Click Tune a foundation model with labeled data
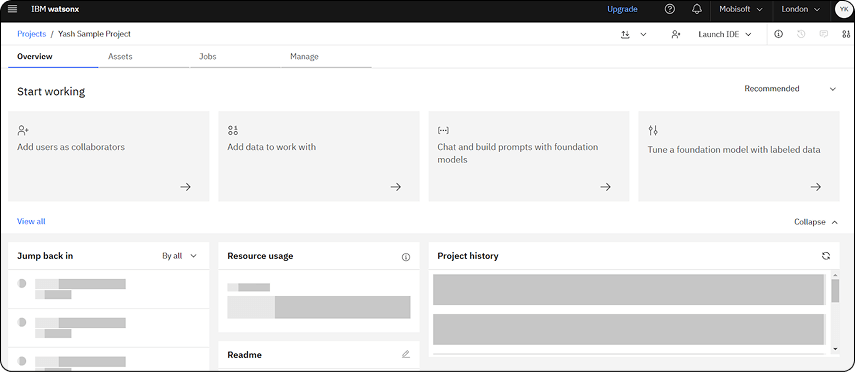 (x=734, y=149)
